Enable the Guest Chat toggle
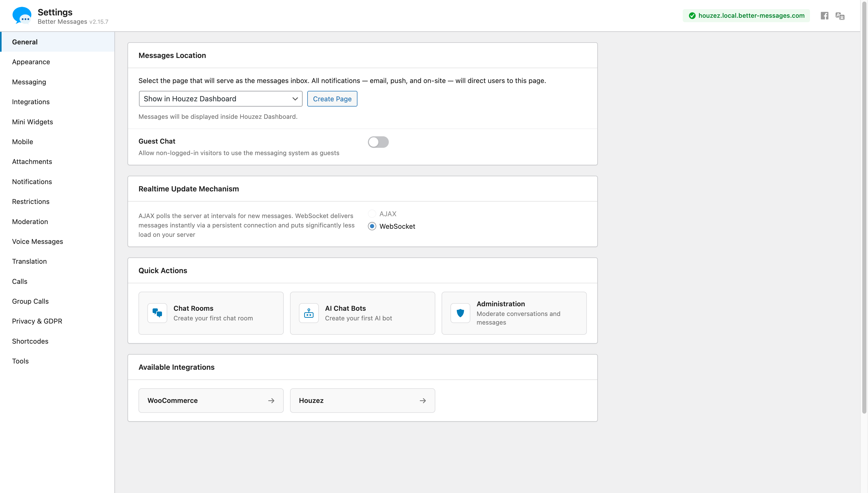The width and height of the screenshot is (868, 493). pos(378,142)
